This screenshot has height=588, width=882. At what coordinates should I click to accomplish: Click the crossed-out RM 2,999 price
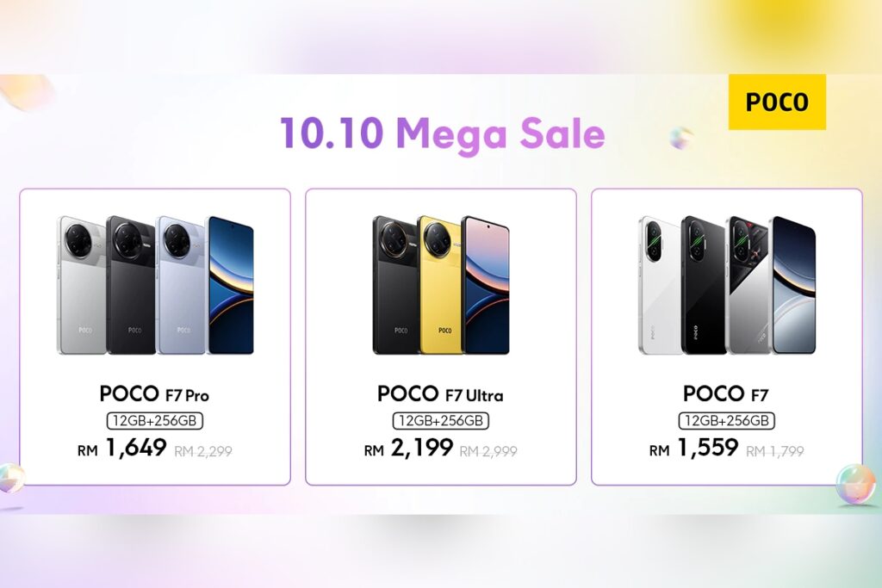click(488, 449)
